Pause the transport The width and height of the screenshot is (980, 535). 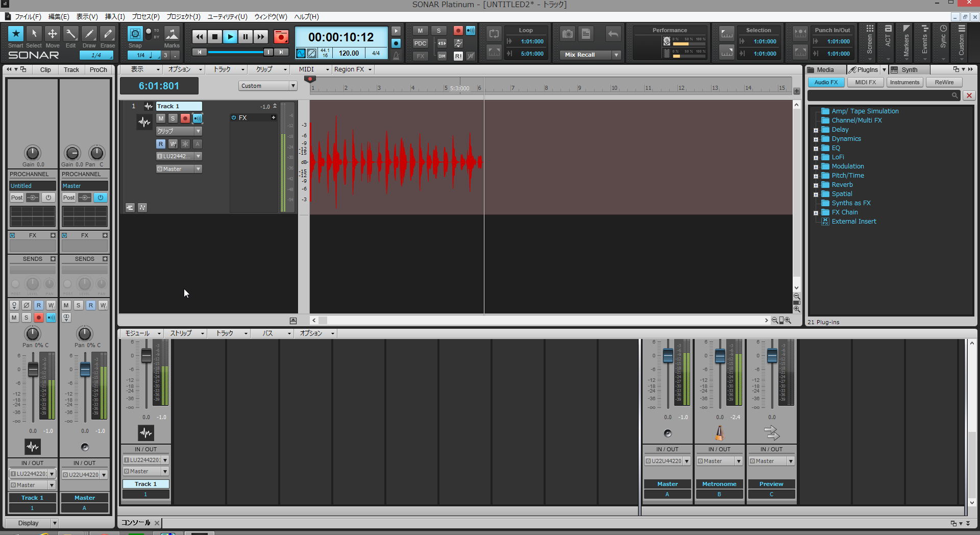point(246,37)
